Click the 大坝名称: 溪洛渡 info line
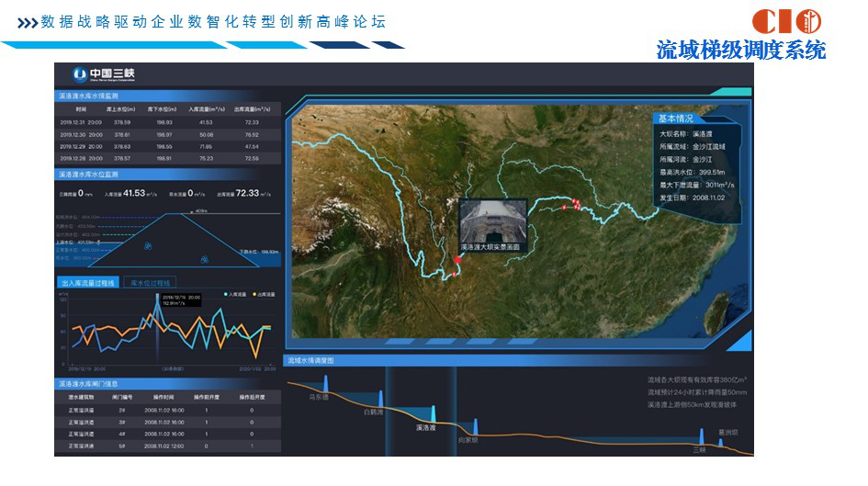Screen dimensions: 868x486 [x=686, y=134]
